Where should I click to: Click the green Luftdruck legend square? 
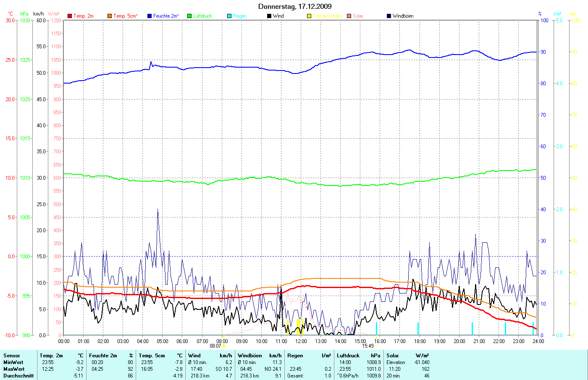189,16
